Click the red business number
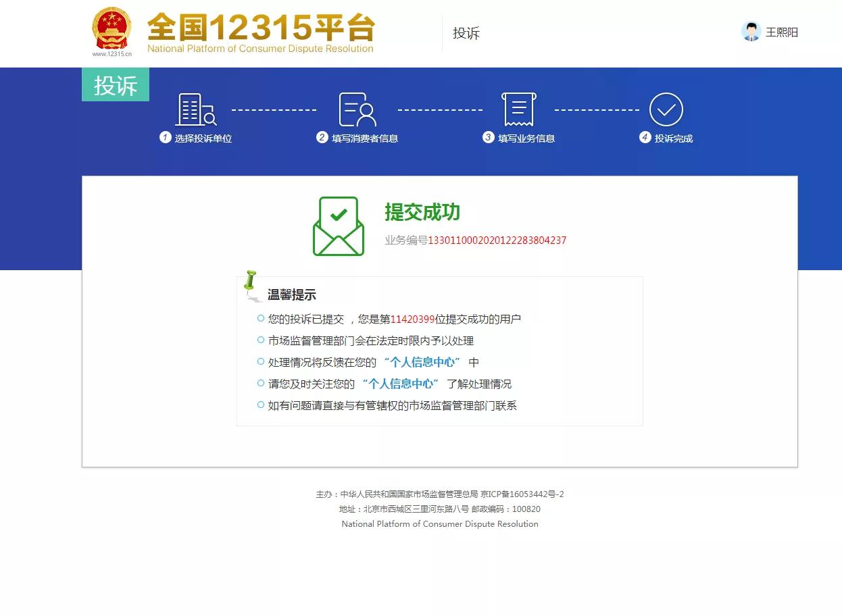 click(497, 240)
